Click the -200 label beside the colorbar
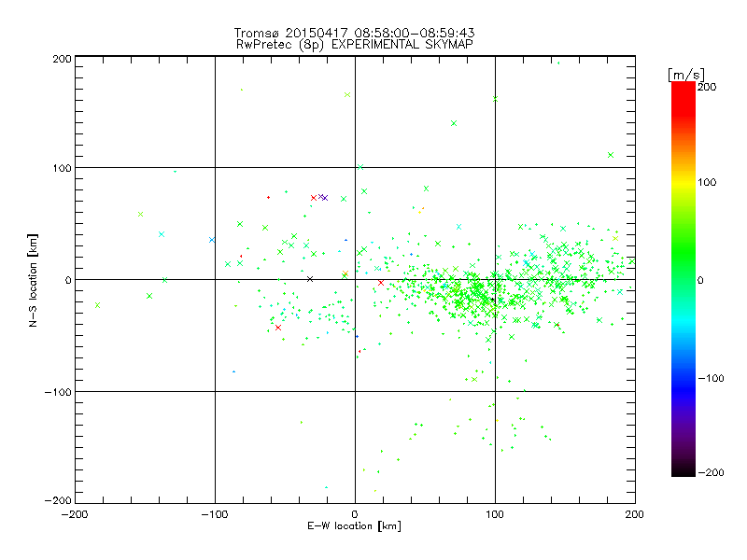Screen dimensions: 747x560 click(x=711, y=472)
